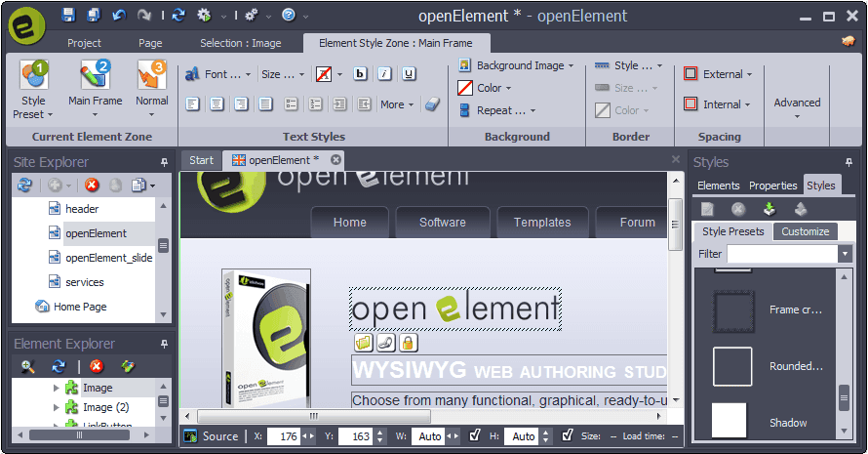This screenshot has height=454, width=868.
Task: Click the X position input field
Action: coord(284,436)
